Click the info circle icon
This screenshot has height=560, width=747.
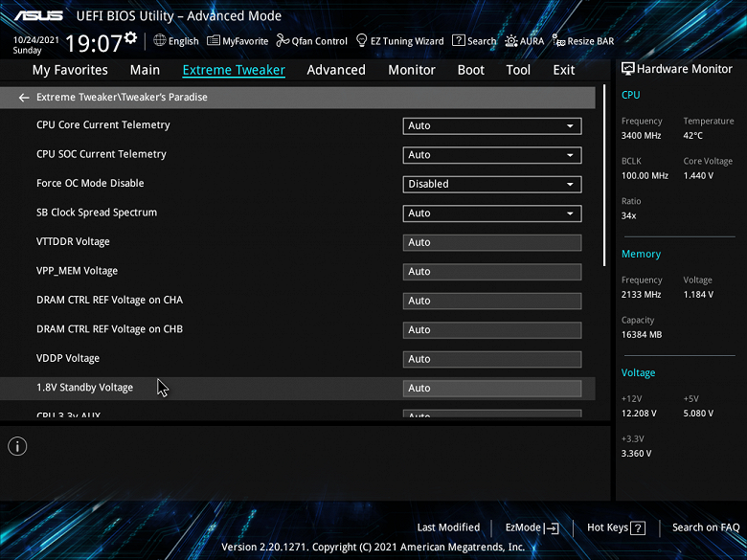[x=17, y=446]
